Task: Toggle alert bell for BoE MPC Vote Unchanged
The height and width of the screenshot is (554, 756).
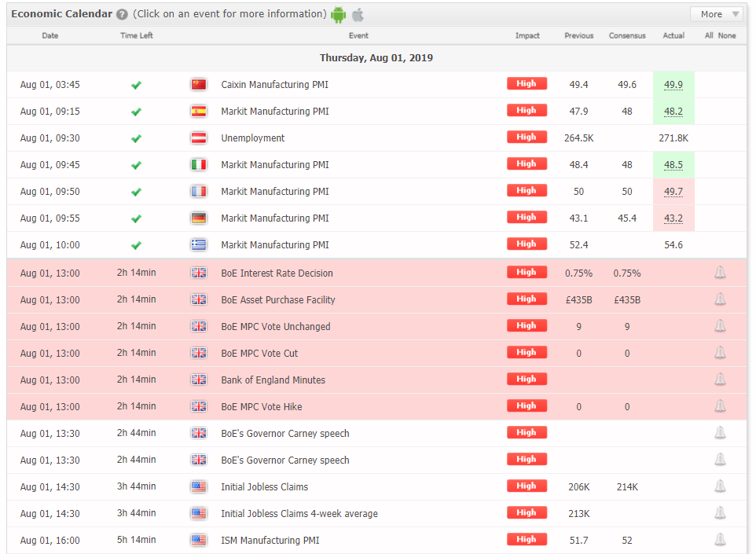Action: [x=720, y=326]
